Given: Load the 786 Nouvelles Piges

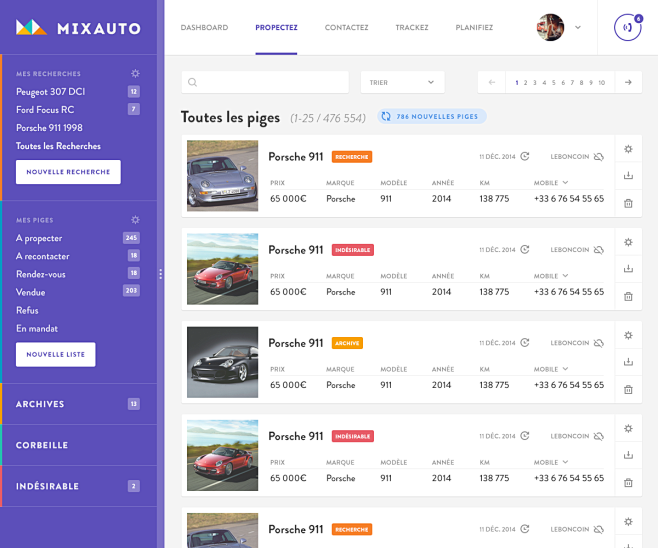Looking at the screenshot, I should 432,116.
